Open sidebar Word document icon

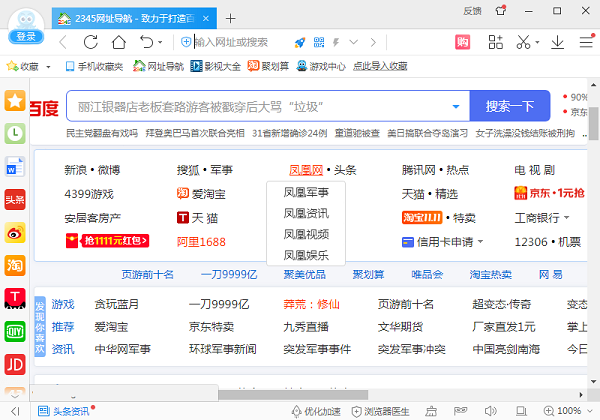[15, 167]
